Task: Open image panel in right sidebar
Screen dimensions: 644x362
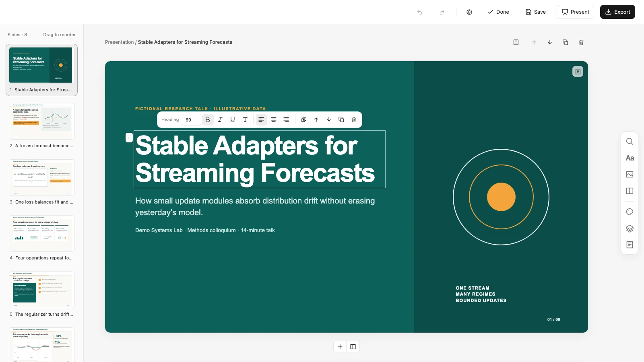Action: 630,175
